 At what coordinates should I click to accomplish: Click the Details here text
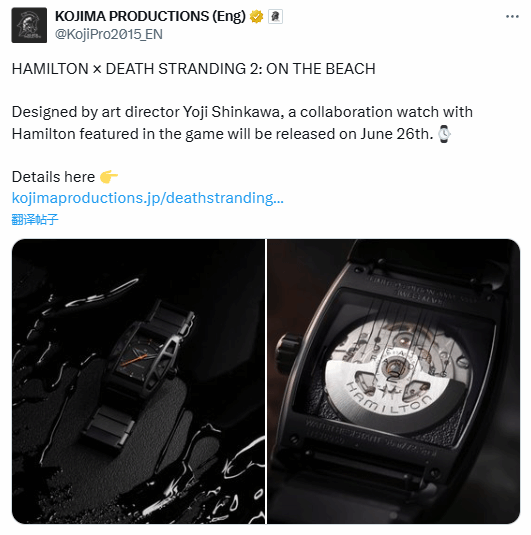tap(53, 177)
